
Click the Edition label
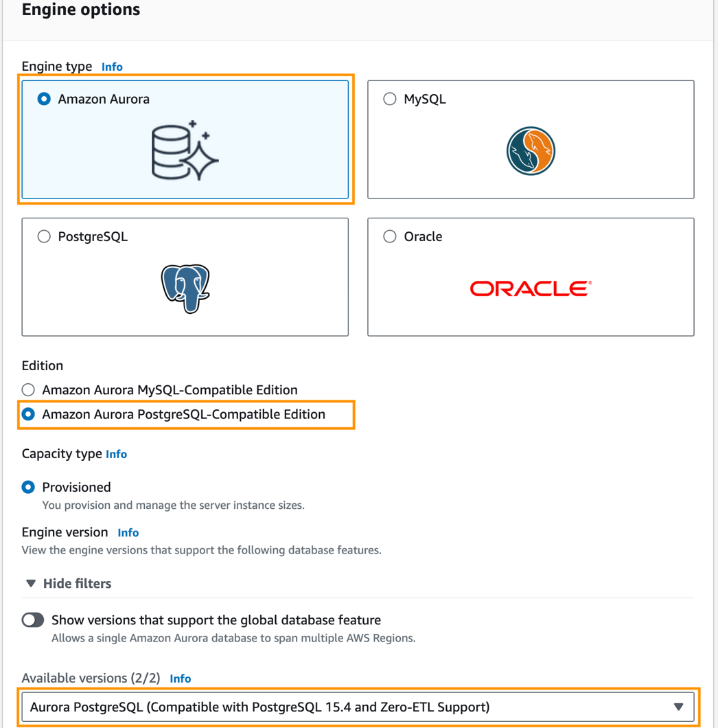click(43, 366)
